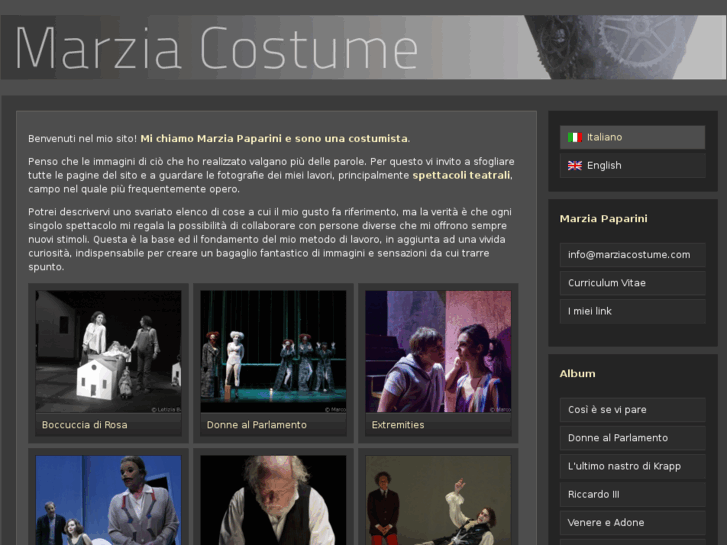
Task: Open the Venere e Adone album
Action: [x=632, y=523]
